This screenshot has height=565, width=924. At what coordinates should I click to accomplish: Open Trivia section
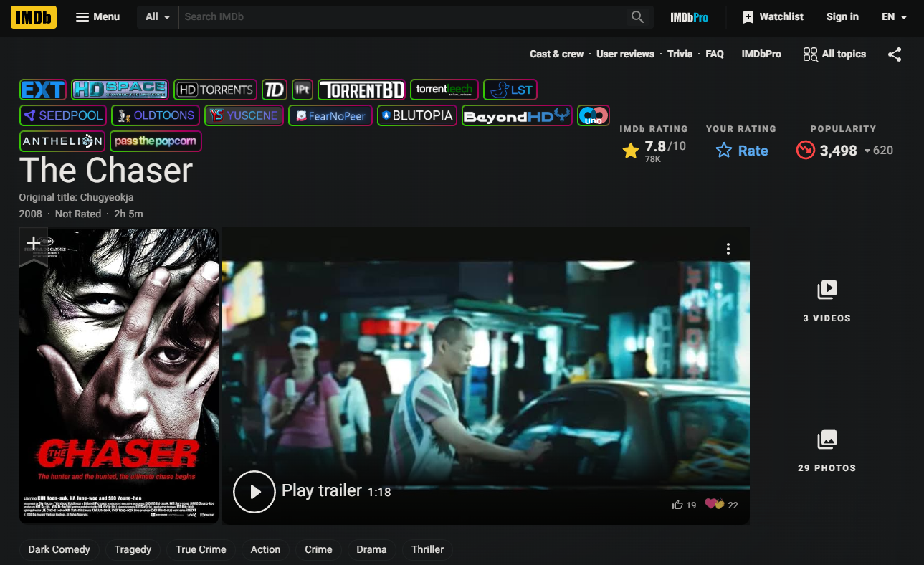click(680, 54)
